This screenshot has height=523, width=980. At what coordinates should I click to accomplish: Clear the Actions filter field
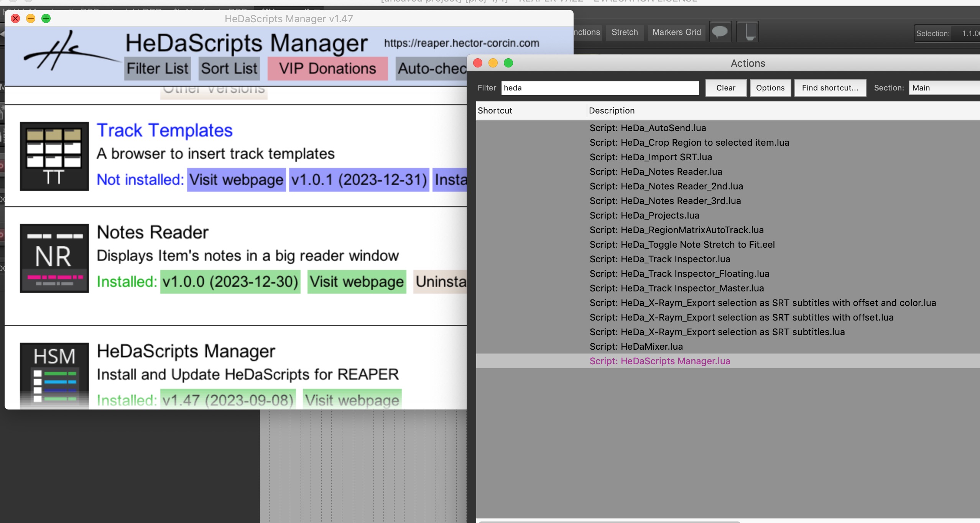(x=725, y=88)
